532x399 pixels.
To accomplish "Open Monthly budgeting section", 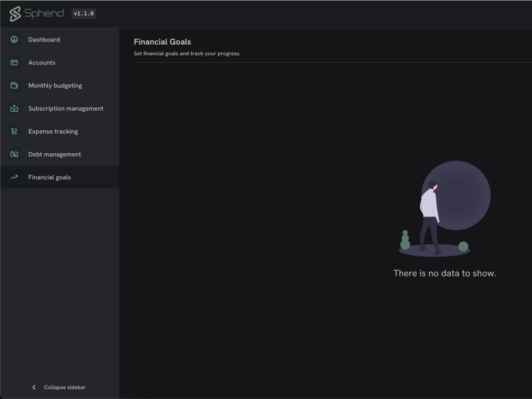I will point(60,86).
